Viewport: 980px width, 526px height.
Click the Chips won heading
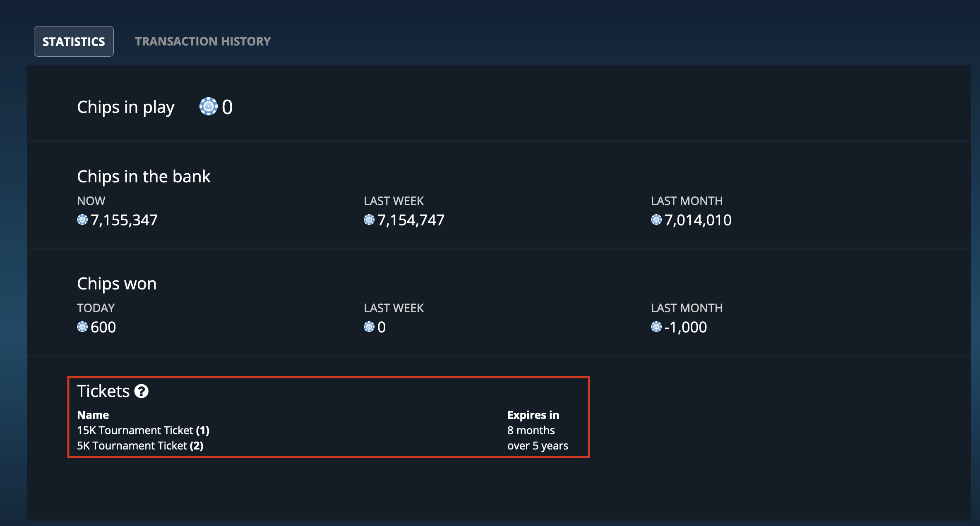point(117,284)
